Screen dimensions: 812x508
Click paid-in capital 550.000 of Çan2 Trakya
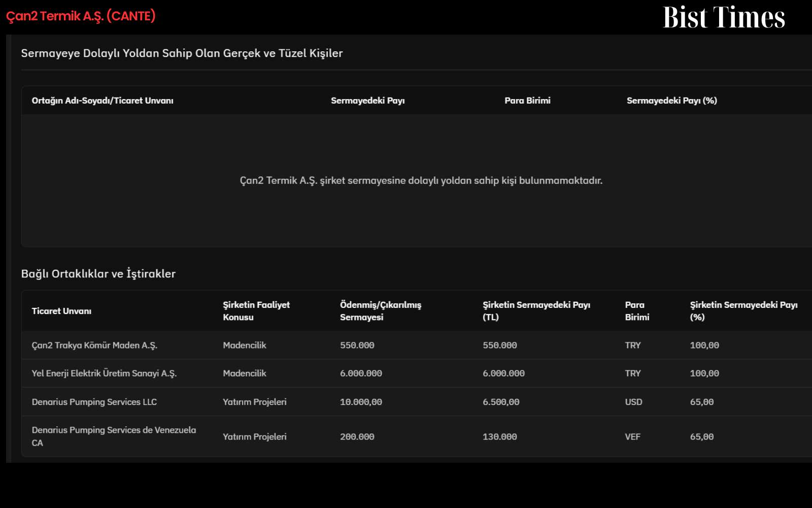click(x=357, y=345)
